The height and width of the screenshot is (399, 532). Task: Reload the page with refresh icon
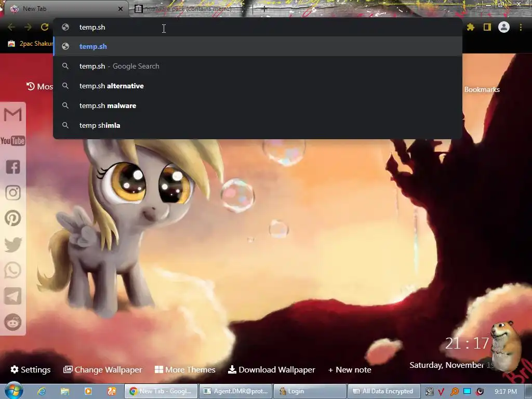pos(45,27)
